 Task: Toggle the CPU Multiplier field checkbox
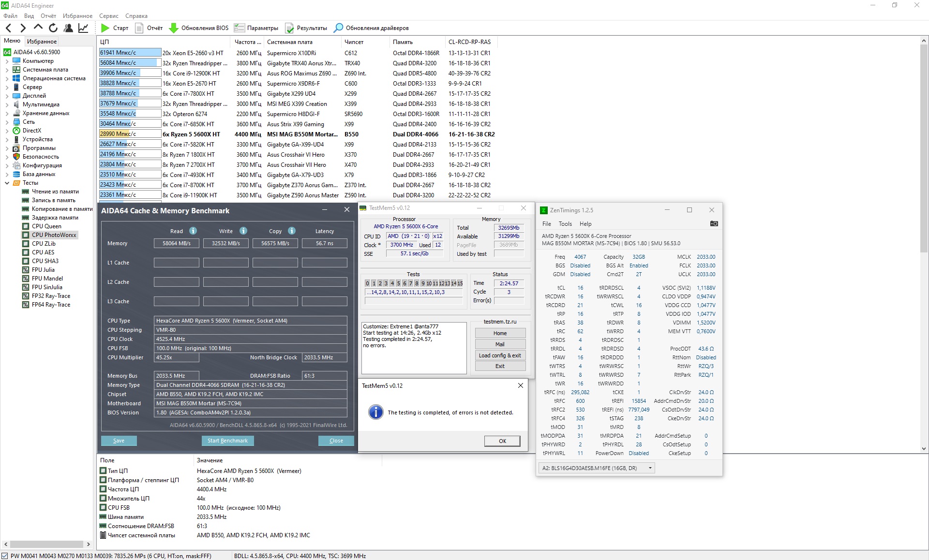(103, 498)
